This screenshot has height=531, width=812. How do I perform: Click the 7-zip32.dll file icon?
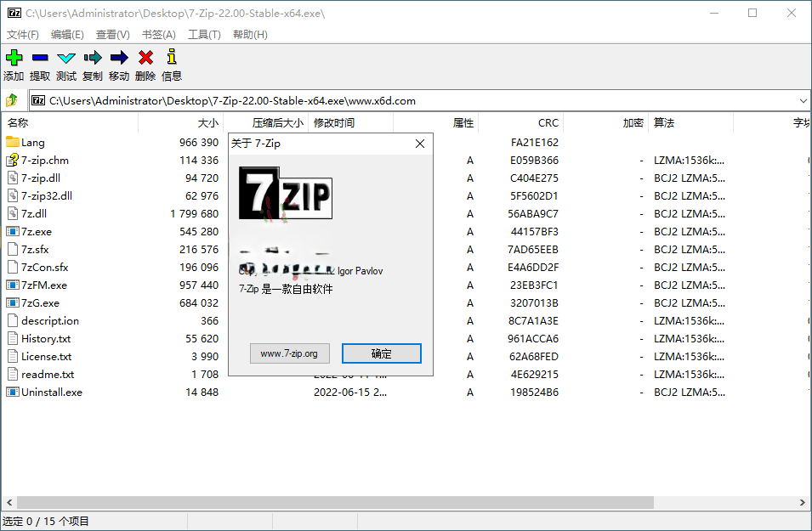13,195
